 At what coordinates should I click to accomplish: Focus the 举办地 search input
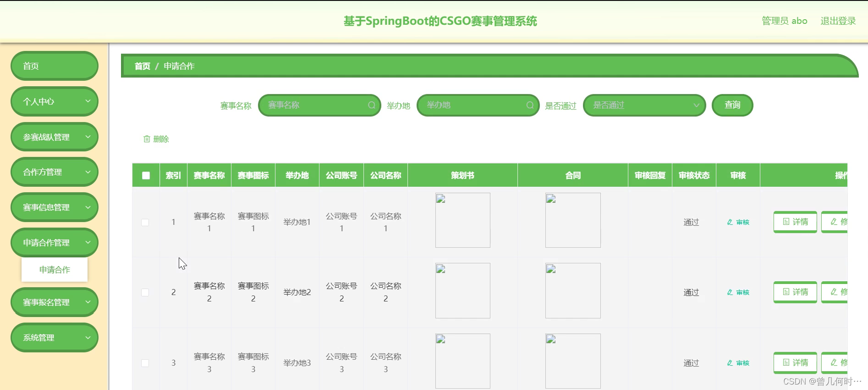click(478, 105)
